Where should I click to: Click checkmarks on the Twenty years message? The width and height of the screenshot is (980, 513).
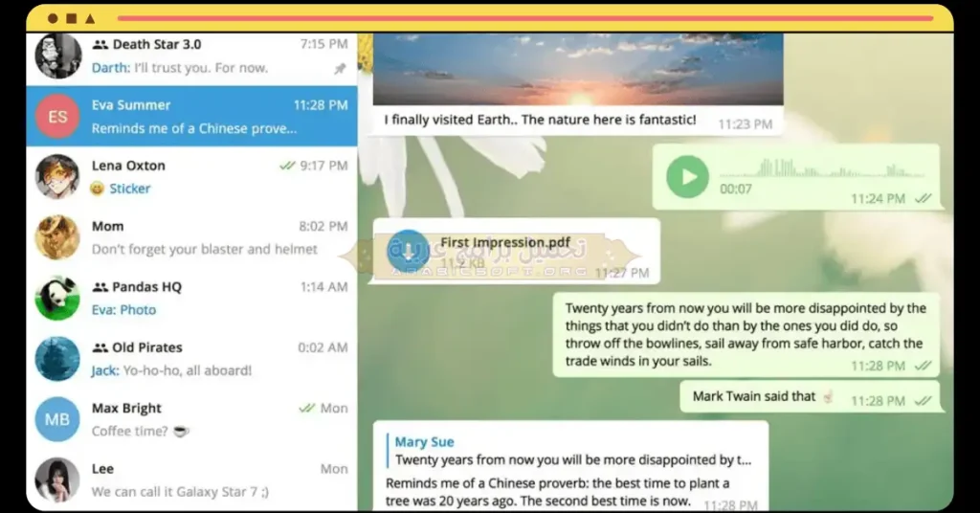pyautogui.click(x=924, y=366)
